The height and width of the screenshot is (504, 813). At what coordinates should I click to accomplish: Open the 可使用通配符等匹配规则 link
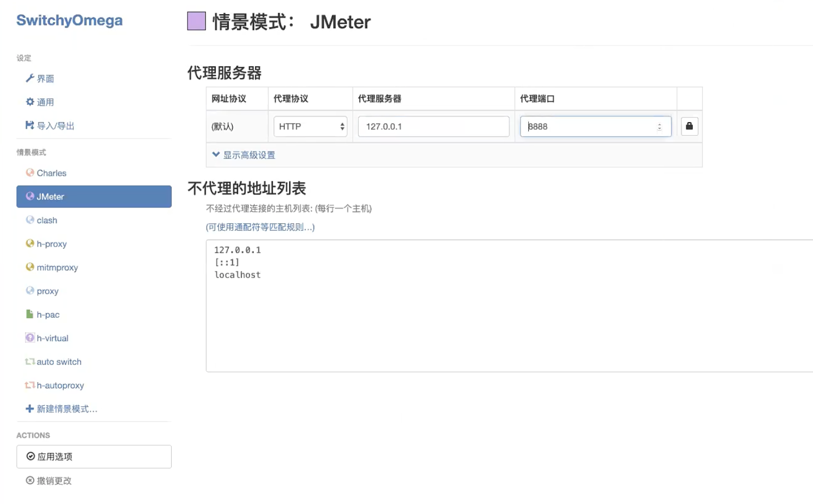(x=260, y=227)
